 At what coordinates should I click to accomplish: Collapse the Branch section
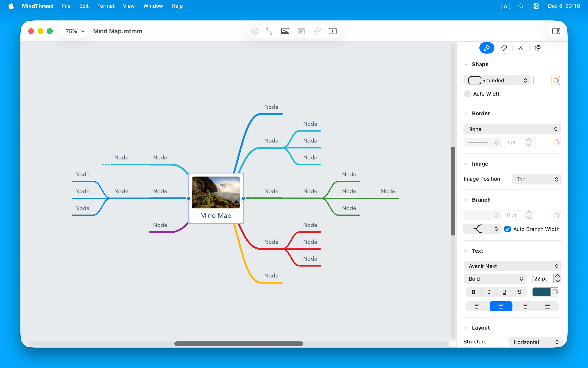point(466,200)
